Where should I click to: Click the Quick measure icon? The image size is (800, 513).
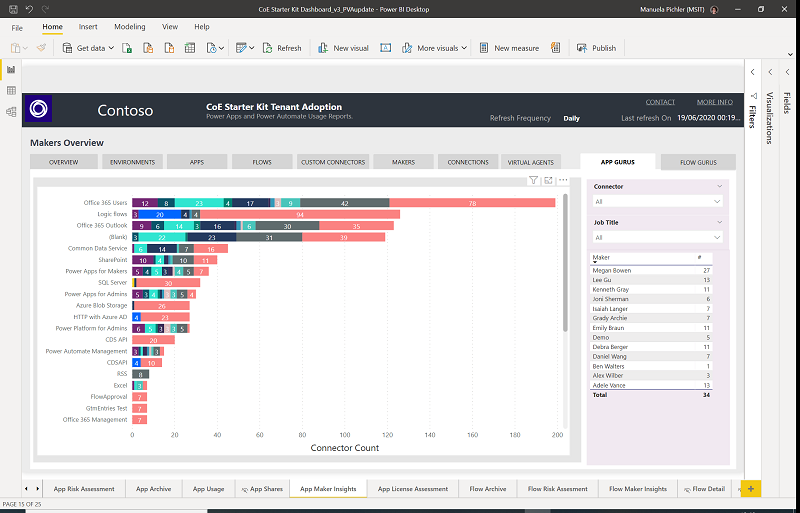(556, 48)
